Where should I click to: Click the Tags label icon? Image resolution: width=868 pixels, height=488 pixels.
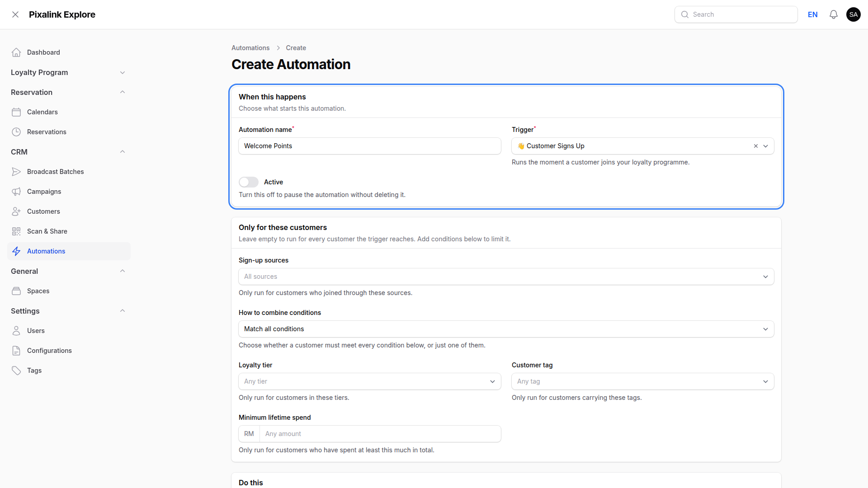16,371
